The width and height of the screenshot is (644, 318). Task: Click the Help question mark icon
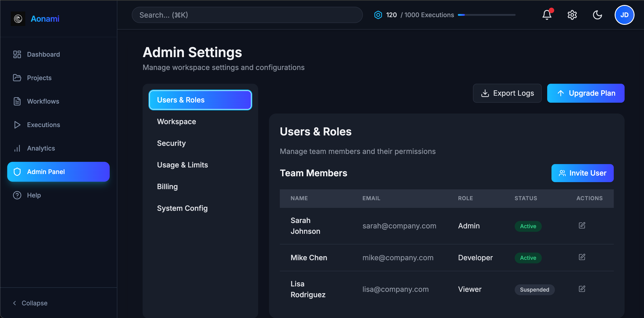point(17,195)
